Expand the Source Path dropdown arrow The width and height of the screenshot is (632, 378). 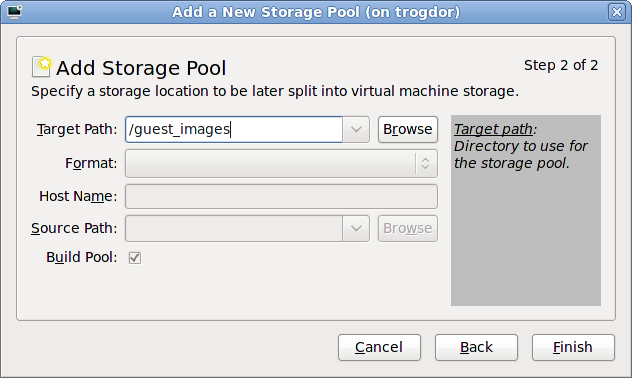[x=356, y=228]
